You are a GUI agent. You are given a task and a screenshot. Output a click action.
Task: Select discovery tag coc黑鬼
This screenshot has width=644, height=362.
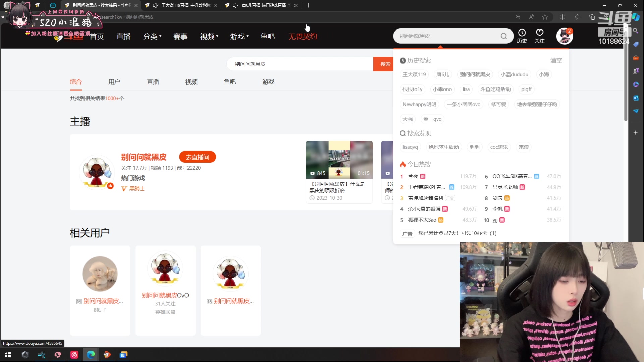click(499, 147)
